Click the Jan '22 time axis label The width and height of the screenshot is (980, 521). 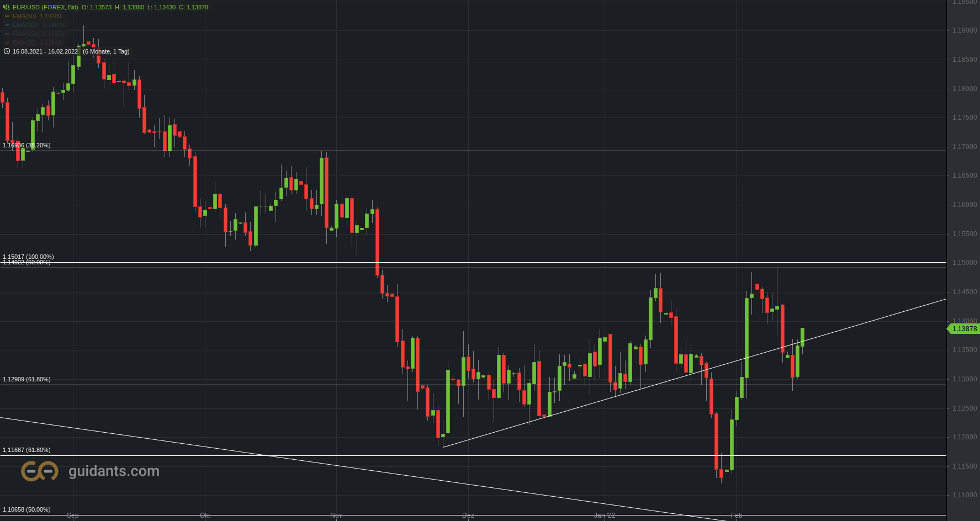coord(605,515)
